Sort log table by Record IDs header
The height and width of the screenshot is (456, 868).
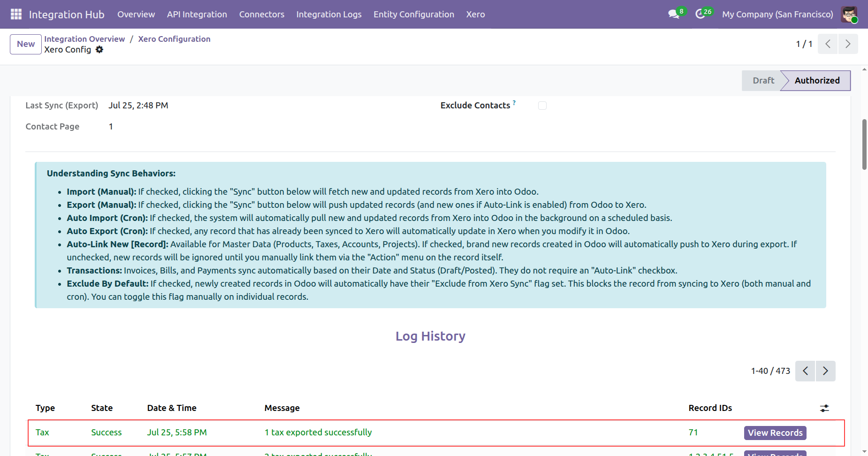(x=710, y=408)
